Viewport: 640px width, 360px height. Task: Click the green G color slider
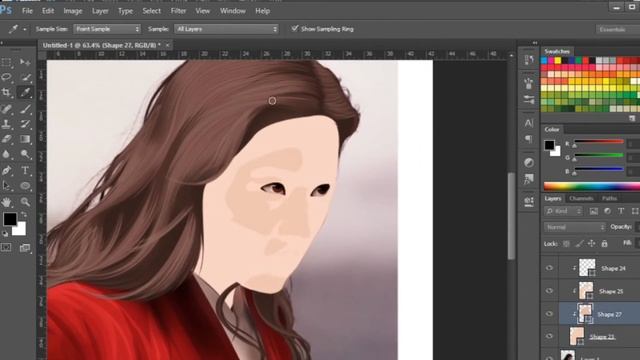598,155
